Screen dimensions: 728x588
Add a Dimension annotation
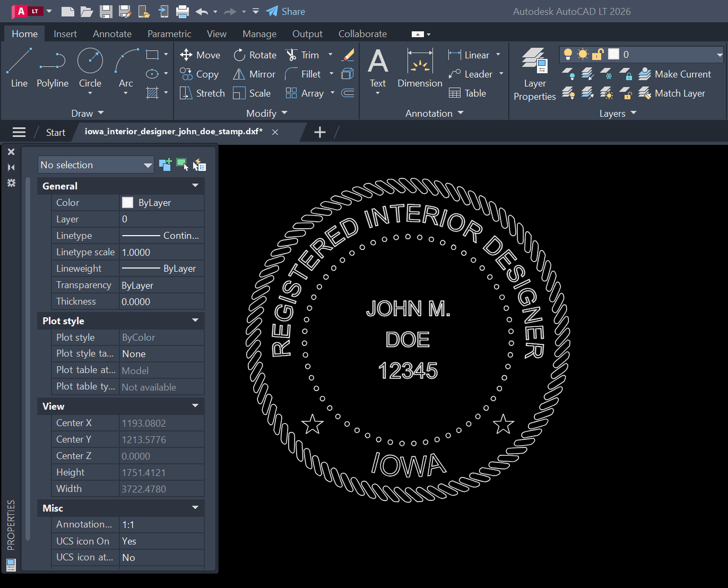(420, 68)
